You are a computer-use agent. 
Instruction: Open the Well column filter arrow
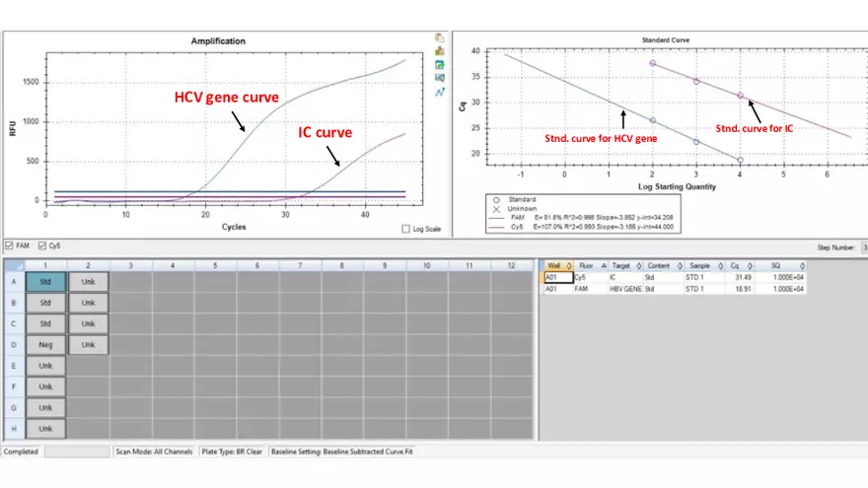tap(567, 265)
